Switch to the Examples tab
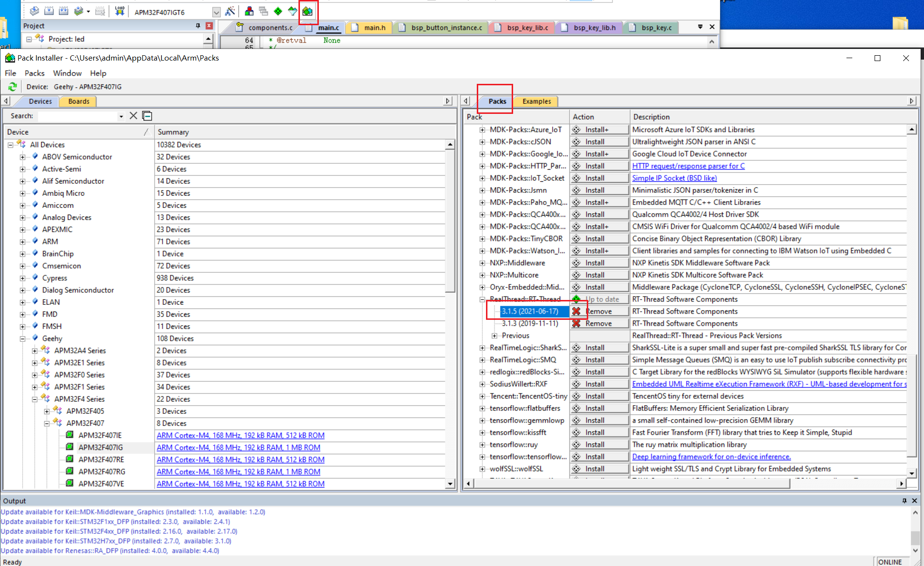Screen dimensions: 924x566 pyautogui.click(x=536, y=101)
